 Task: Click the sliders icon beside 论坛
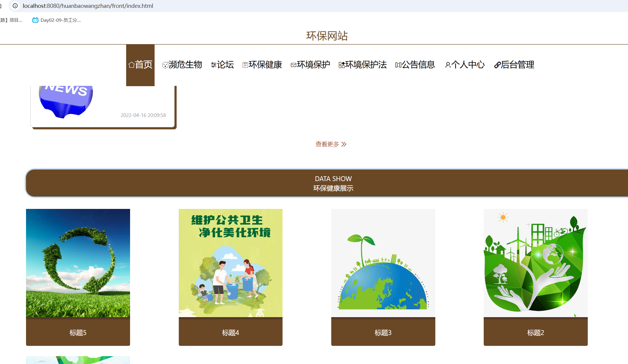(x=214, y=65)
